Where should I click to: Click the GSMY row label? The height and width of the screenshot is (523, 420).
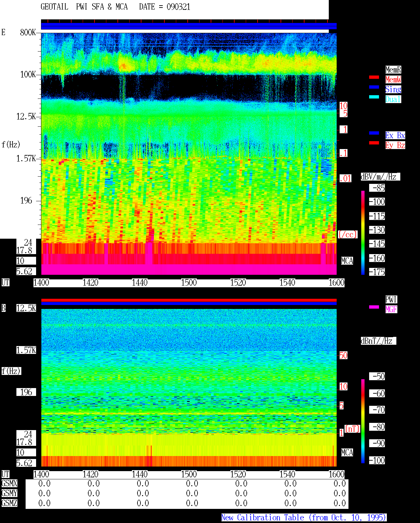9,493
